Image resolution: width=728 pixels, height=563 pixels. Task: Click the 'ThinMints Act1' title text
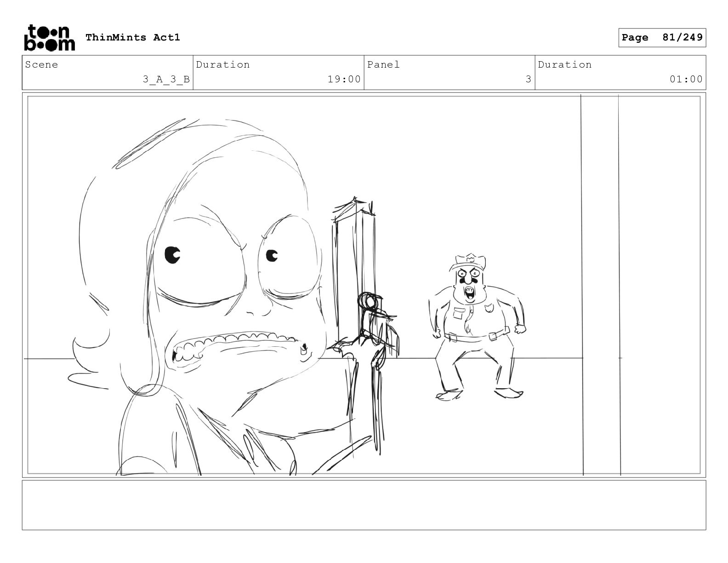(133, 37)
